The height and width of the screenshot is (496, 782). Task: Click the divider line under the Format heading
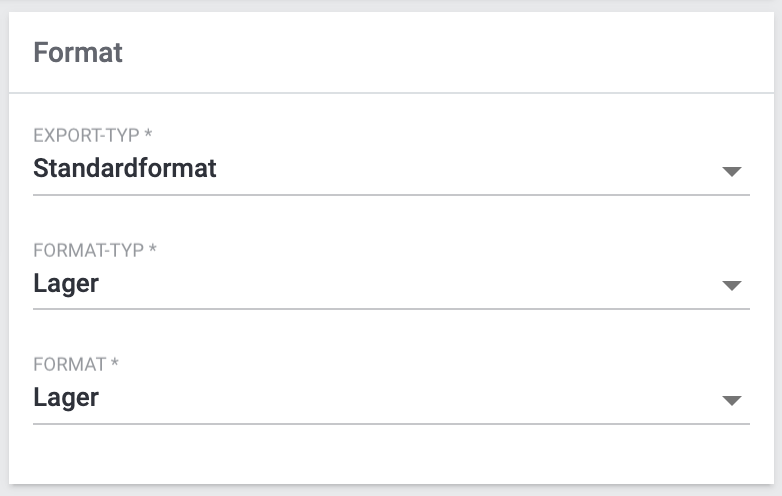[390, 93]
